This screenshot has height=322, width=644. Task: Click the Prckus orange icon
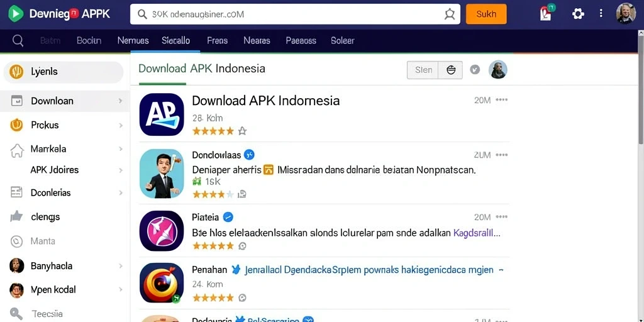point(16,125)
